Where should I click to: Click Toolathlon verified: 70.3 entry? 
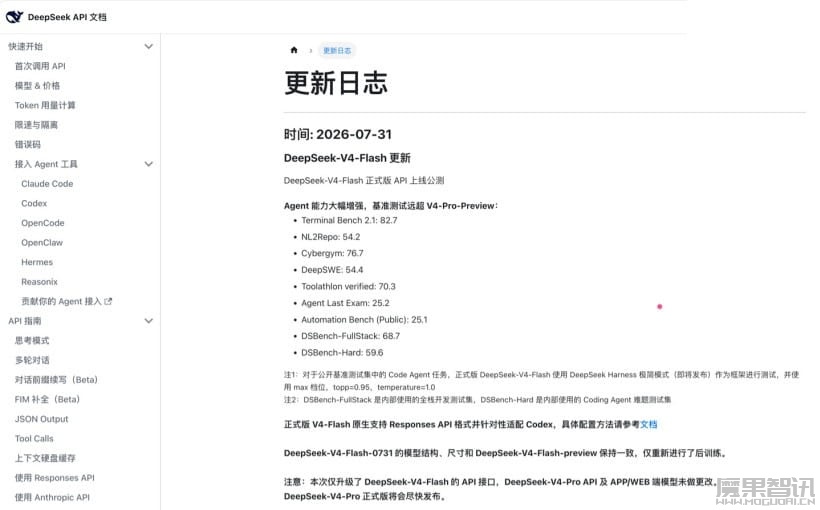(x=348, y=287)
